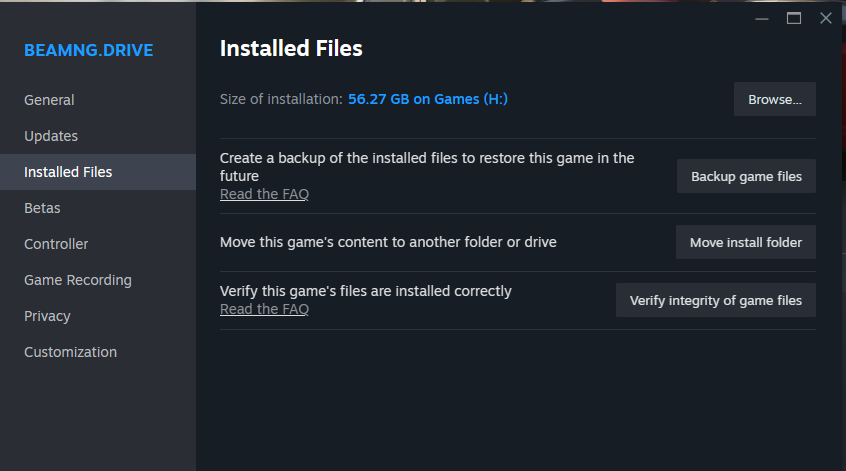Select Installed Files in the sidebar

click(x=68, y=172)
